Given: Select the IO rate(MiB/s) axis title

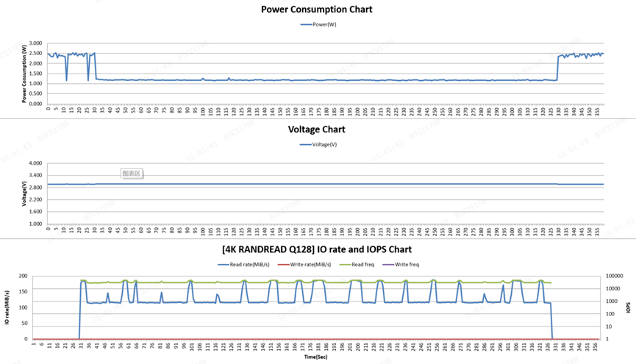Looking at the screenshot, I should click(7, 307).
